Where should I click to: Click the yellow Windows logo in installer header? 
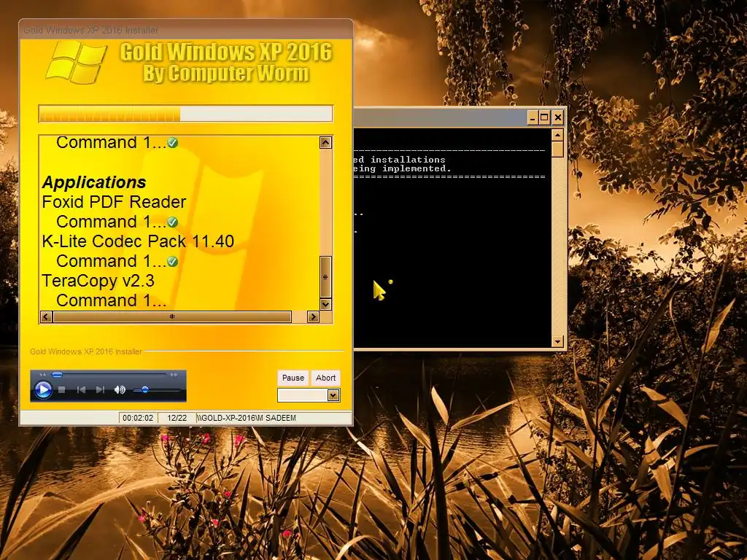point(76,63)
